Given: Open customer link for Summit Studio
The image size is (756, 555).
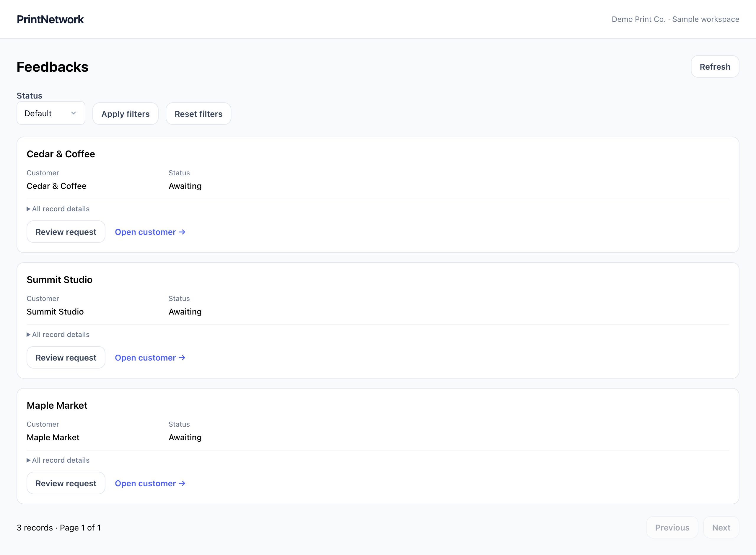Looking at the screenshot, I should click(x=150, y=357).
